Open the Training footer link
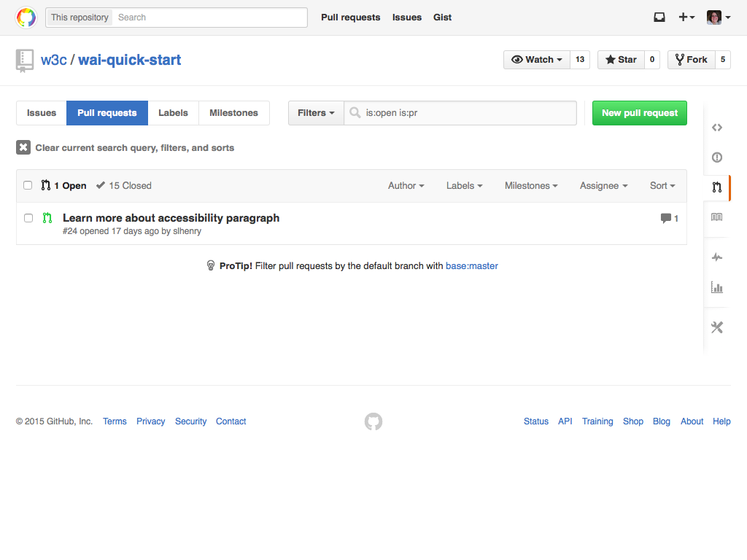Screen dimensions: 747x560 [x=597, y=421]
